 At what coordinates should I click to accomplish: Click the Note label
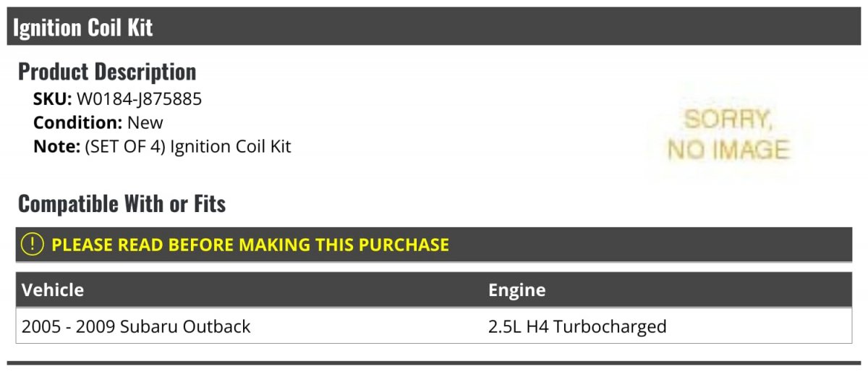[x=56, y=146]
